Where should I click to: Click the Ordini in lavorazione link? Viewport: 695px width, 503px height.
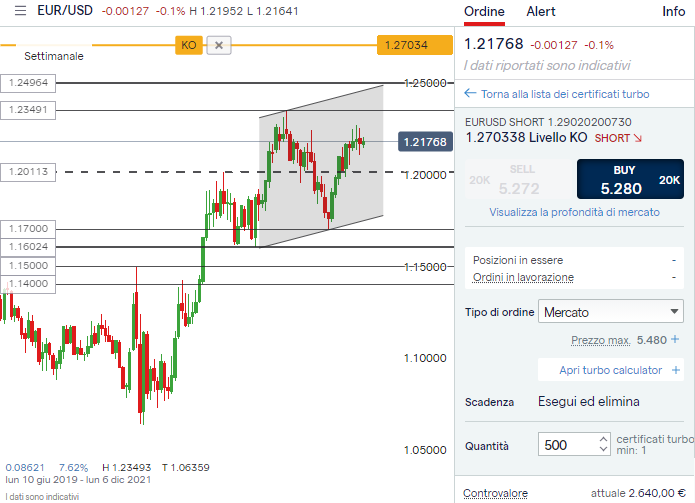point(523,277)
